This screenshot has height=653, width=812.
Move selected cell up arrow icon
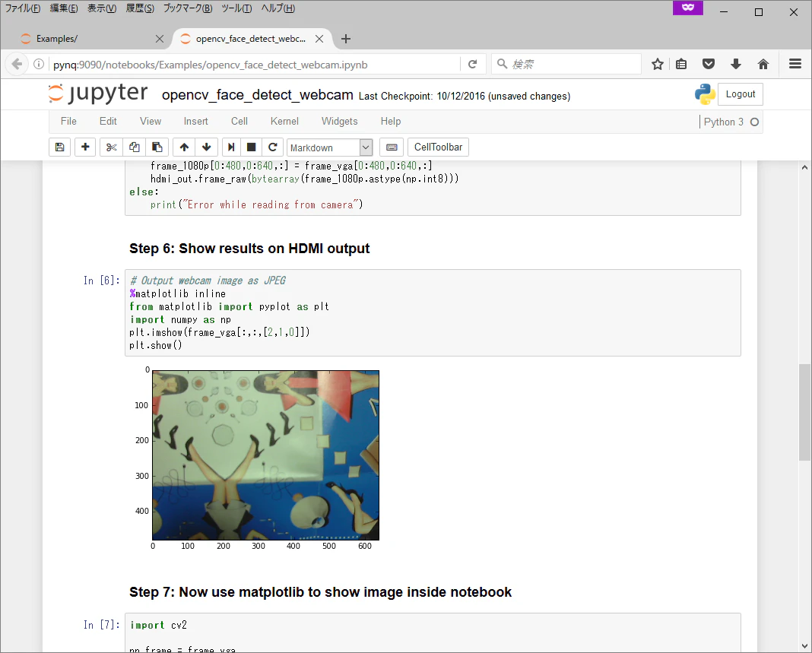[184, 147]
